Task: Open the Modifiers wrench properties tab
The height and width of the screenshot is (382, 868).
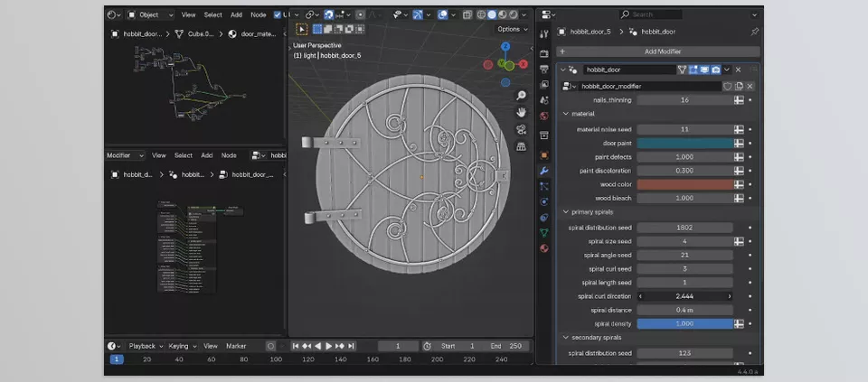Action: pos(544,171)
